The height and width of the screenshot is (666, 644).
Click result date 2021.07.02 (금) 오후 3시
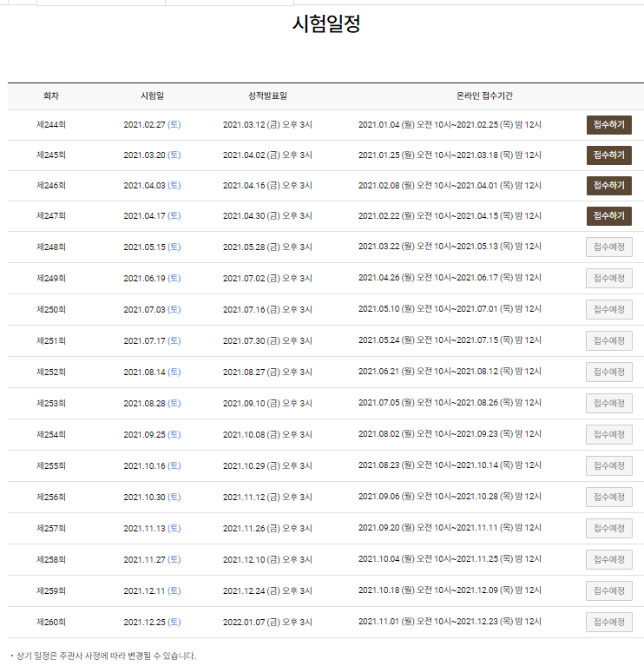(x=267, y=278)
